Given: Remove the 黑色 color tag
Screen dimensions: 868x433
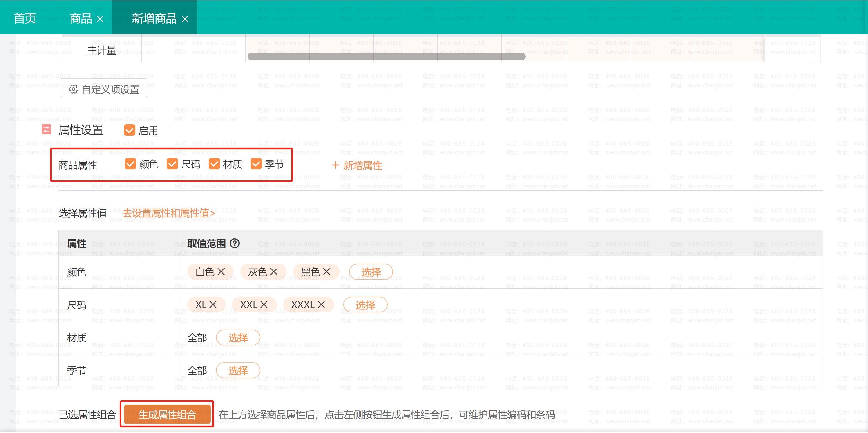Looking at the screenshot, I should click(x=327, y=272).
